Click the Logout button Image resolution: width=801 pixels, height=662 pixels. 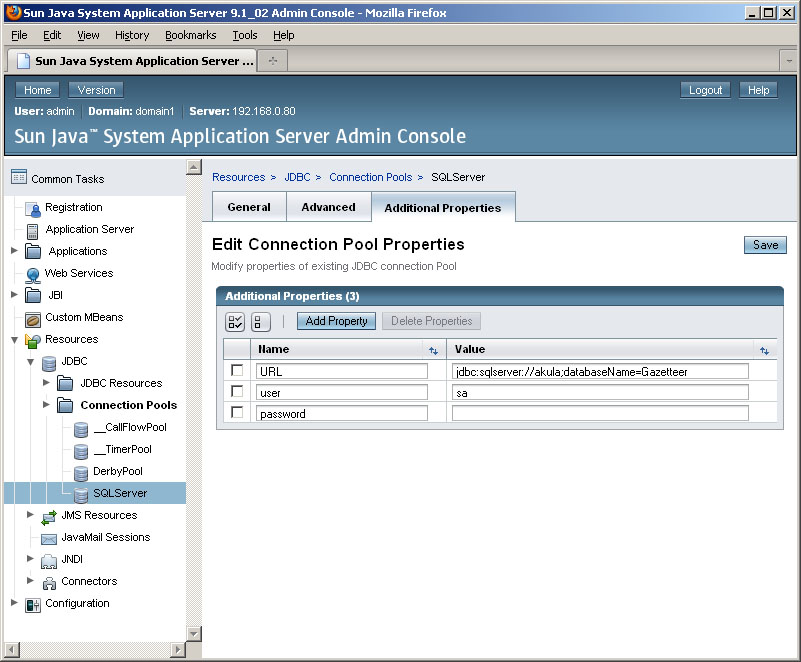pyautogui.click(x=705, y=90)
